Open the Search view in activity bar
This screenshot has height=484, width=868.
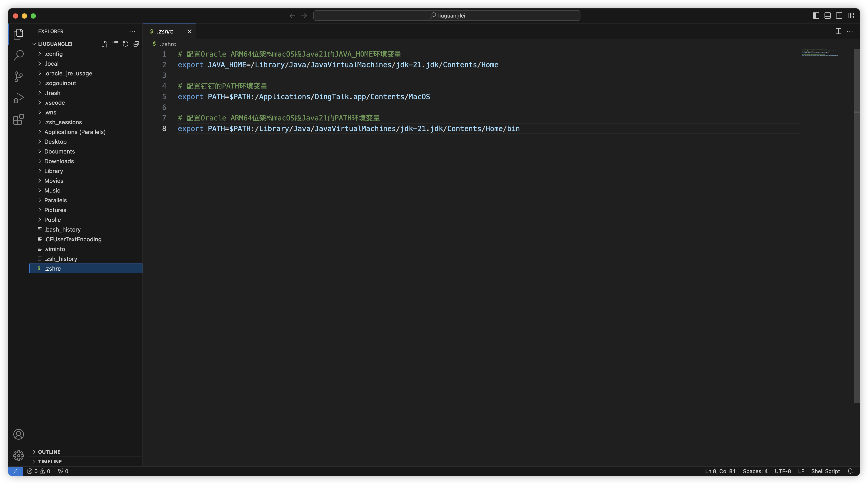pyautogui.click(x=19, y=55)
